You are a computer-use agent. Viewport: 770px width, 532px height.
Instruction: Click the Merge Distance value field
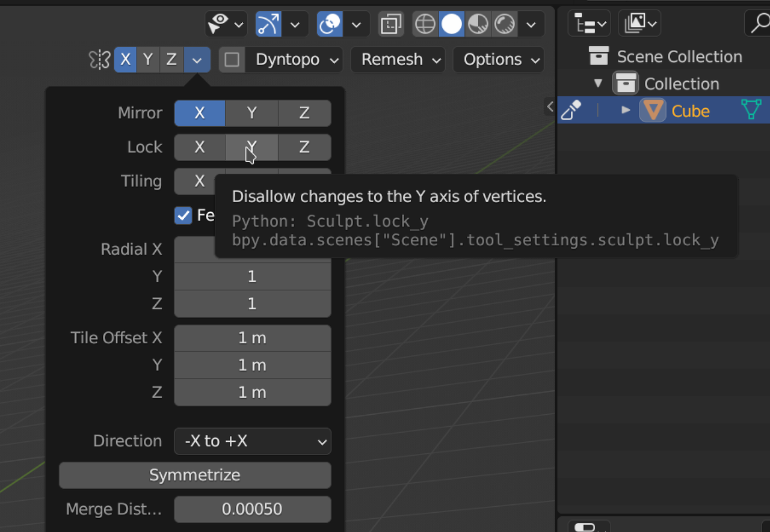click(x=253, y=509)
